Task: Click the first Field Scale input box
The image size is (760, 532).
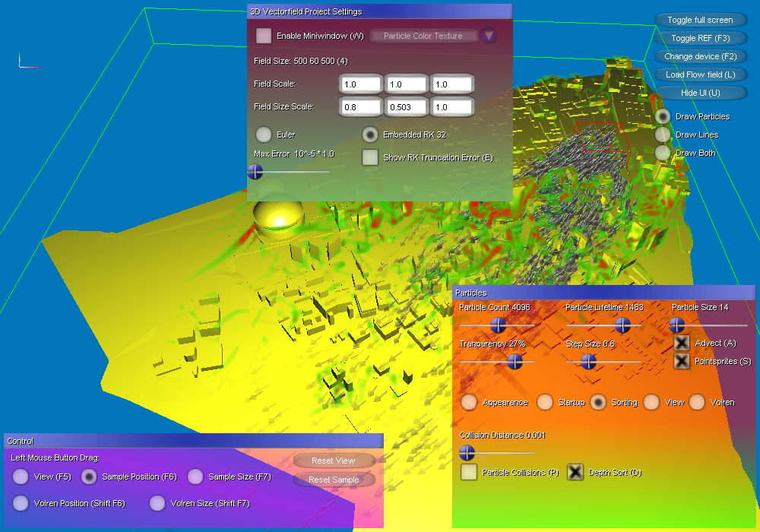Action: [359, 84]
